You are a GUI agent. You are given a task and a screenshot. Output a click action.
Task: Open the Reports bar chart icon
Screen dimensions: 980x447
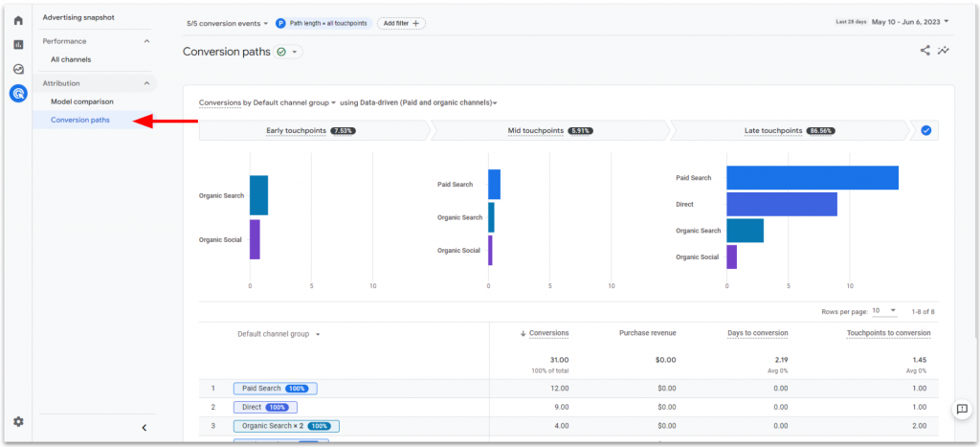click(18, 44)
